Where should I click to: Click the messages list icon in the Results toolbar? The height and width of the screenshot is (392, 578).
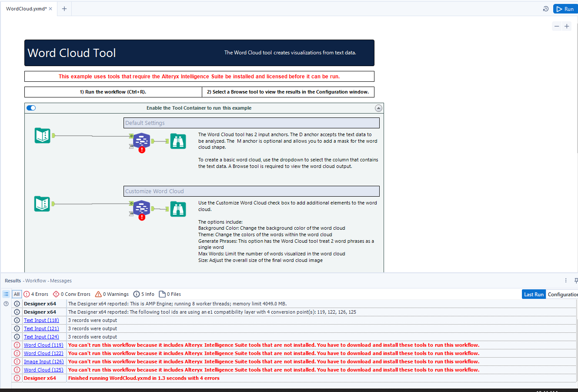point(6,294)
